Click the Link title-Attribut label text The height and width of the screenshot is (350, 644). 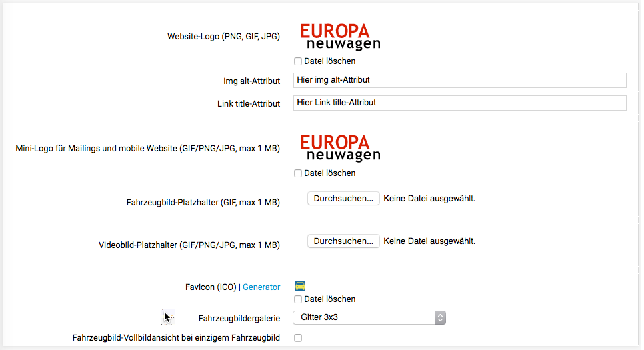coord(249,103)
